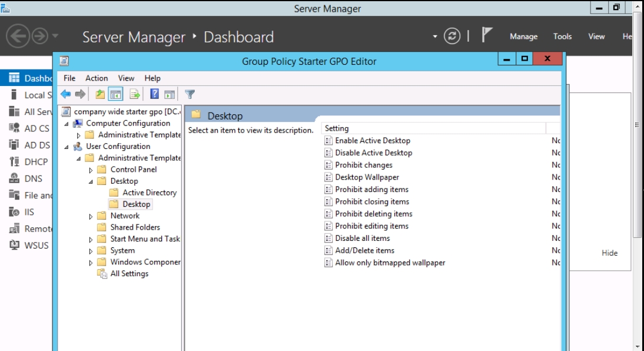
Task: Open the File menu in GPO Editor
Action: pos(69,78)
